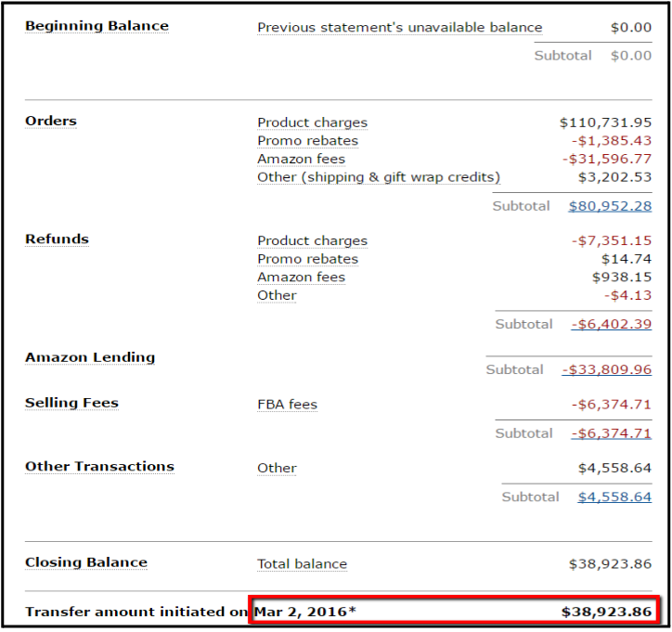Select Other link in Refunds section
Viewport: 672px width, 632px height.
tap(277, 295)
